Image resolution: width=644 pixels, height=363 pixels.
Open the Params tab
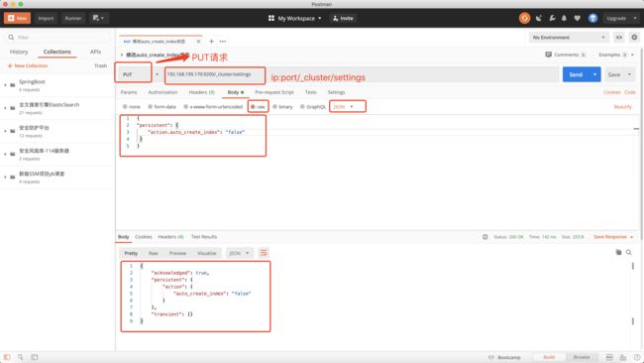[129, 92]
